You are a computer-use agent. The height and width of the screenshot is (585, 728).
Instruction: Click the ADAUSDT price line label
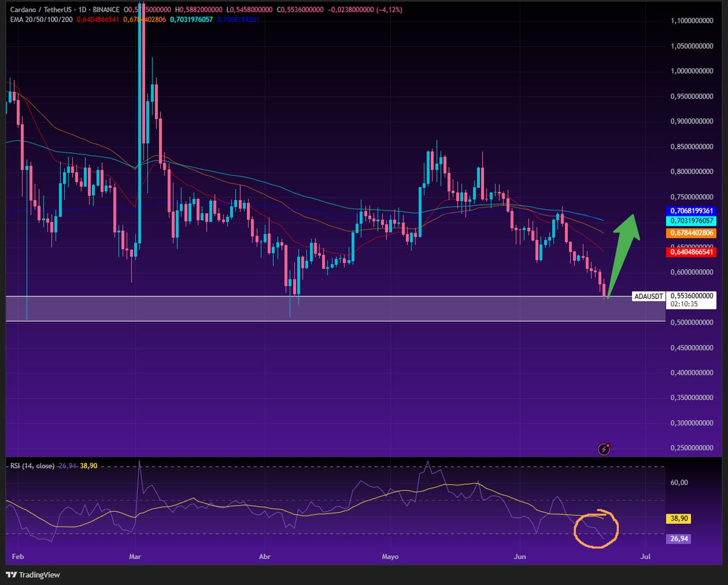(x=649, y=296)
